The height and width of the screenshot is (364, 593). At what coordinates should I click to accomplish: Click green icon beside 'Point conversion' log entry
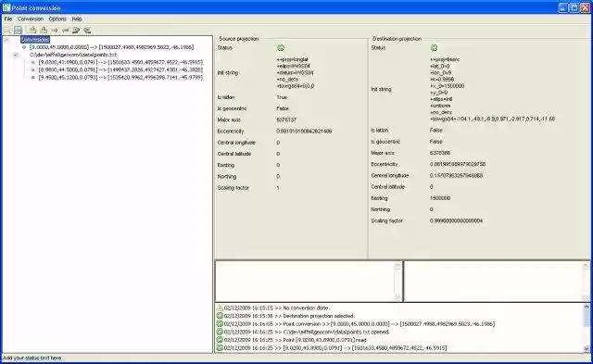pyautogui.click(x=220, y=324)
